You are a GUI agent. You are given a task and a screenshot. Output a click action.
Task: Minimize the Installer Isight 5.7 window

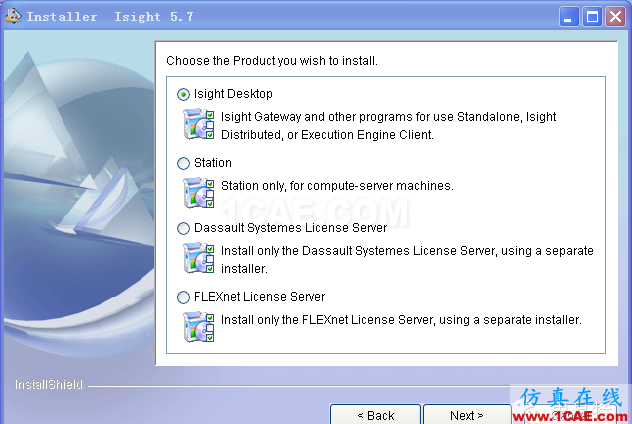click(x=569, y=17)
